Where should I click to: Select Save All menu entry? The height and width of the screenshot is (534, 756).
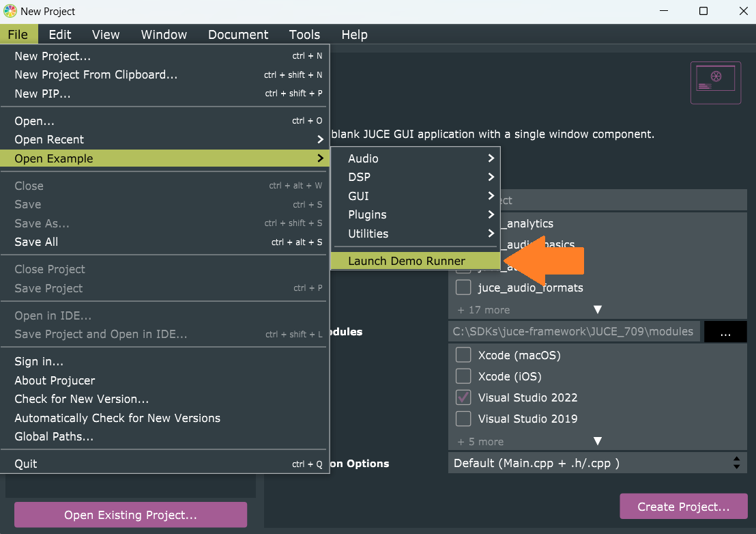pyautogui.click(x=164, y=242)
